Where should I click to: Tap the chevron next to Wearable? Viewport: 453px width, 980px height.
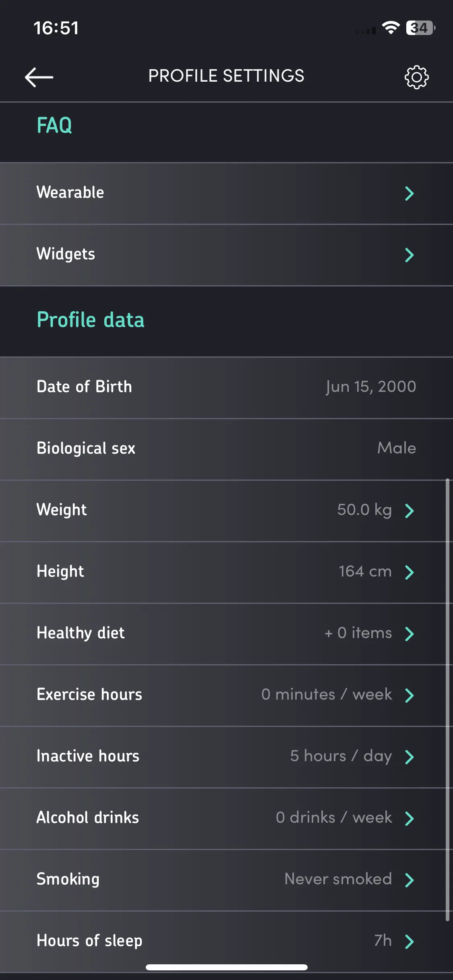410,194
